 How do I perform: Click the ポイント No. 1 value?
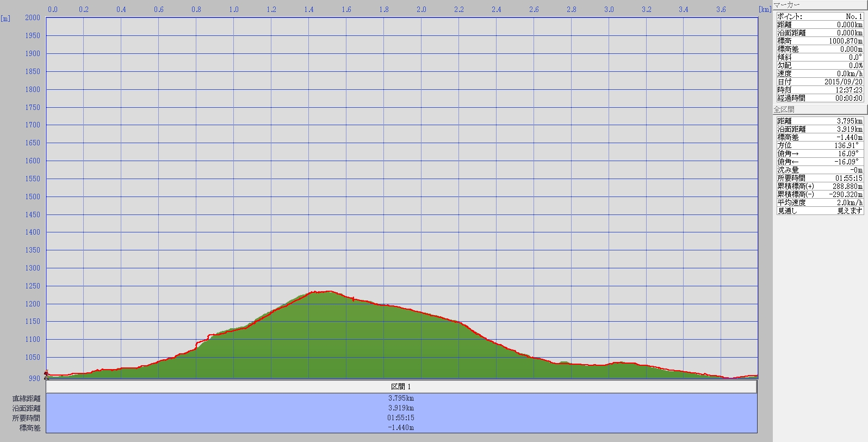(x=854, y=16)
